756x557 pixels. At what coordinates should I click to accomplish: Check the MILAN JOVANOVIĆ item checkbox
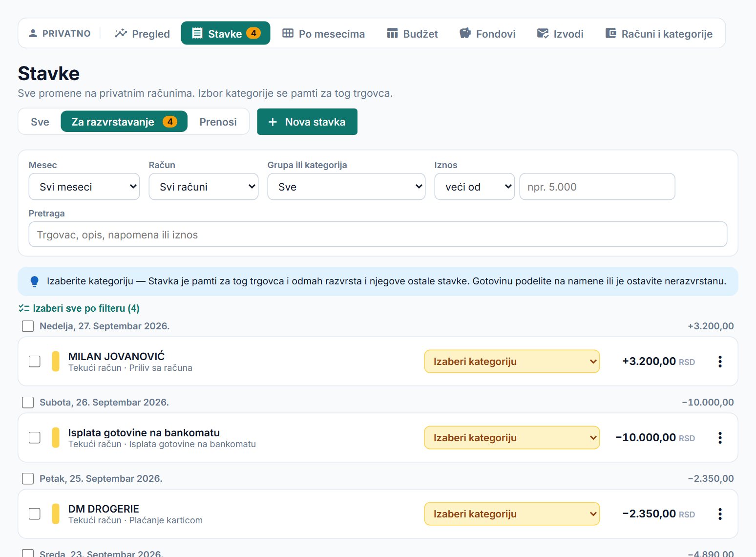tap(35, 362)
